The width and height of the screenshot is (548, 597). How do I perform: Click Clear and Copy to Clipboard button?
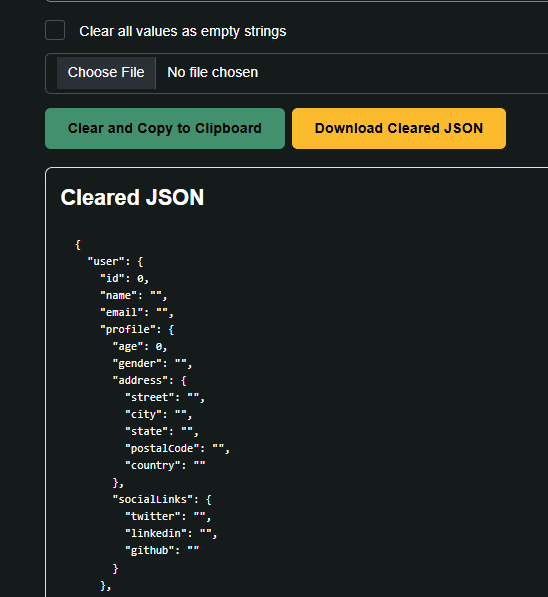pos(165,128)
